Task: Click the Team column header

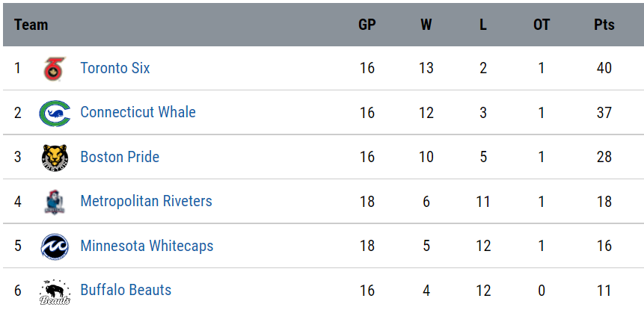Action: pyautogui.click(x=31, y=25)
